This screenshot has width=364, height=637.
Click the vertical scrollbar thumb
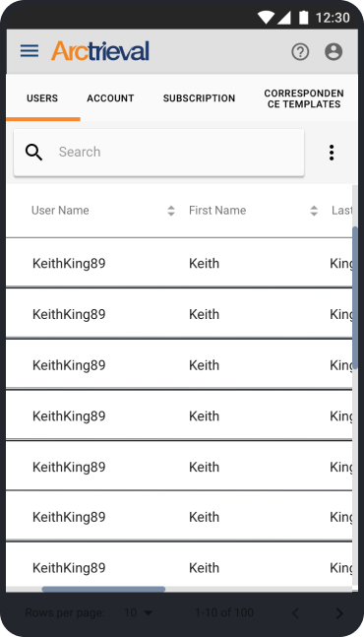[355, 297]
